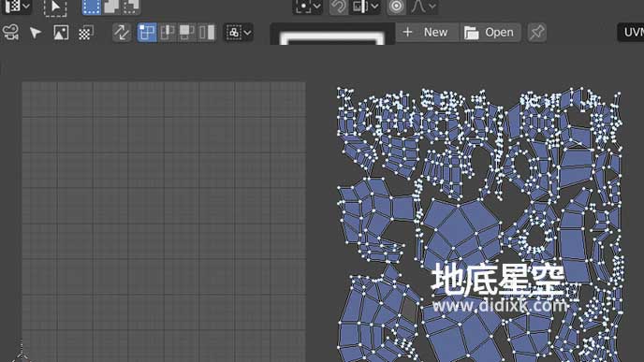Open the editor type dropdown chevron
This screenshot has width=644, height=362.
(26, 7)
